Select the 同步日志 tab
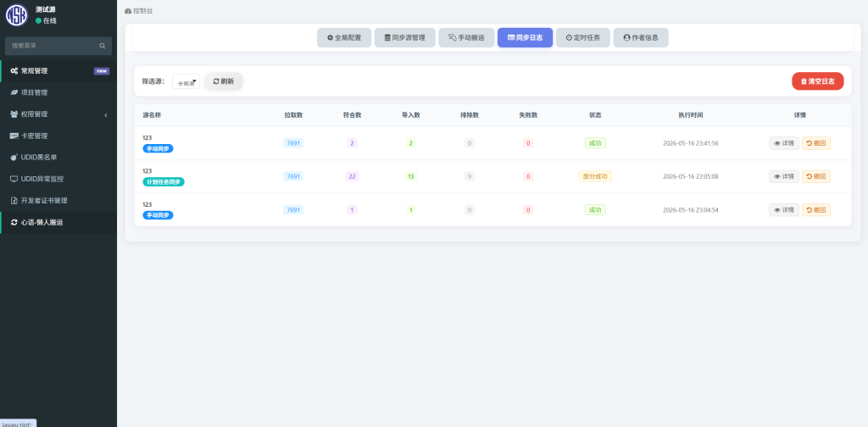This screenshot has width=868, height=427. 525,37
